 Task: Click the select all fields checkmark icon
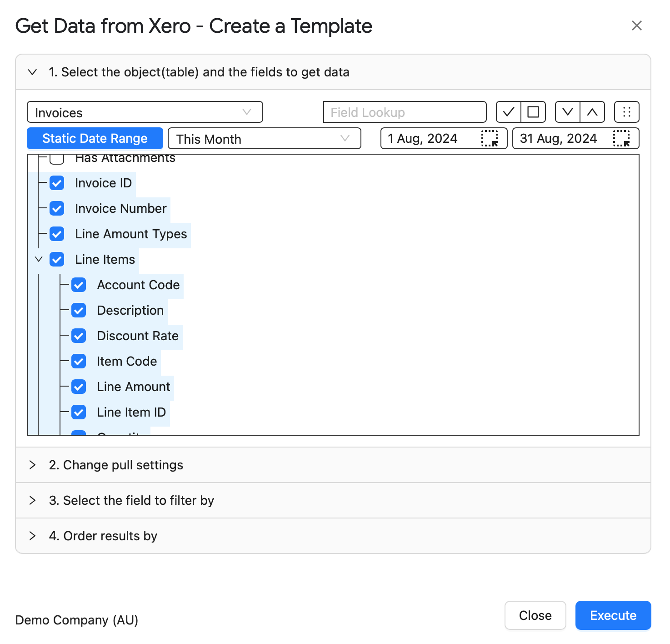pyautogui.click(x=509, y=112)
